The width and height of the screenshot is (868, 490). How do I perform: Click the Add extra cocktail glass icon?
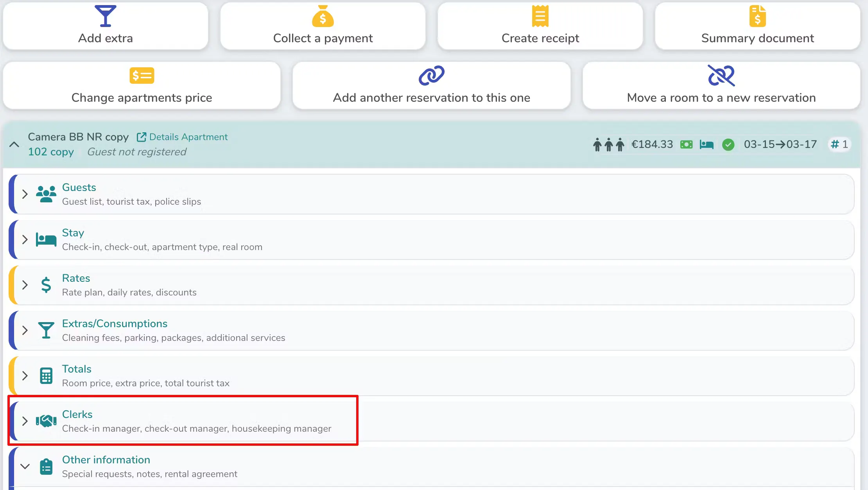[105, 16]
